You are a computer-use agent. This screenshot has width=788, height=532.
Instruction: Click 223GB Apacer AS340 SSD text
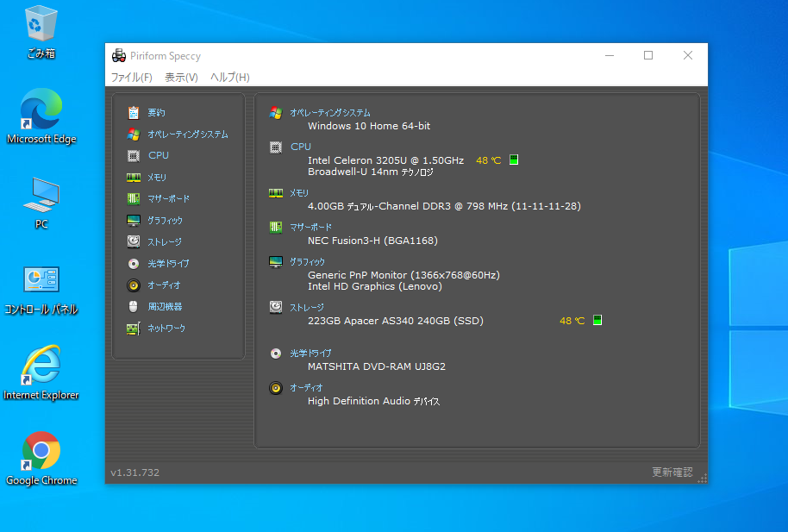click(x=396, y=321)
